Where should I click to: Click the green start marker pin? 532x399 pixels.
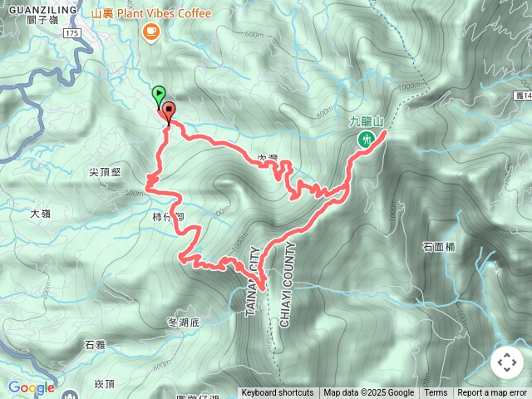tap(159, 96)
